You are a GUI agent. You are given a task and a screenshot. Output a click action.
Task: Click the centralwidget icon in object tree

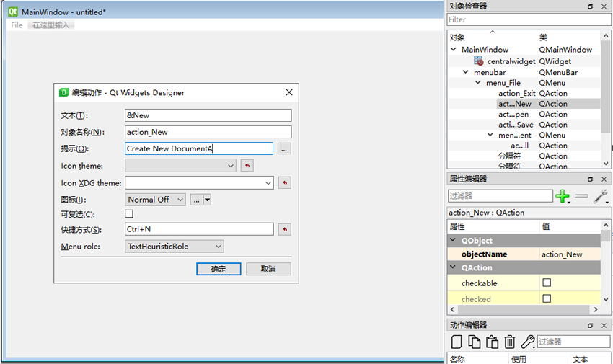(x=479, y=61)
